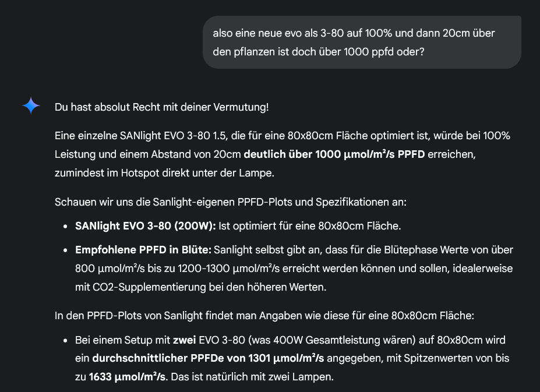Screen dimensions: 540x392
Task: Click the sentence "Schauen wir uns die Sanlight-eigenen PPFD-Plots"
Action: [231, 202]
